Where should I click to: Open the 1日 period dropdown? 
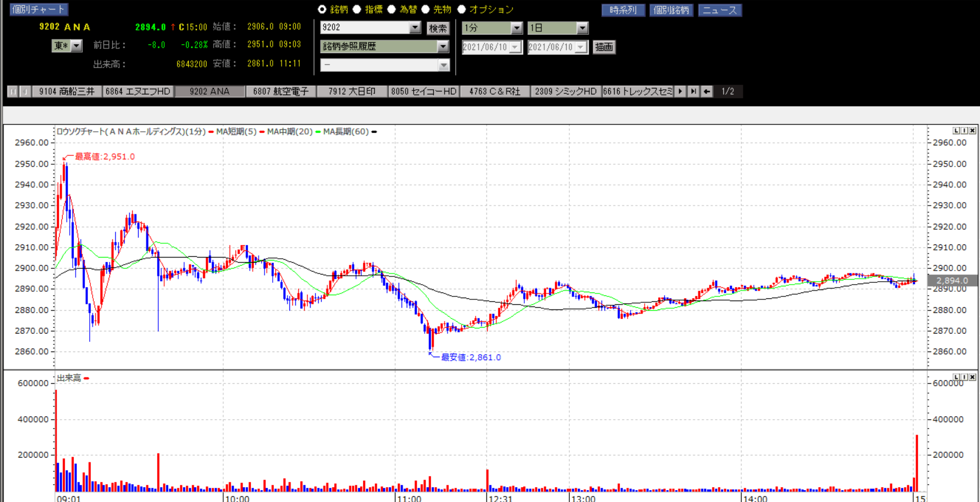point(582,28)
